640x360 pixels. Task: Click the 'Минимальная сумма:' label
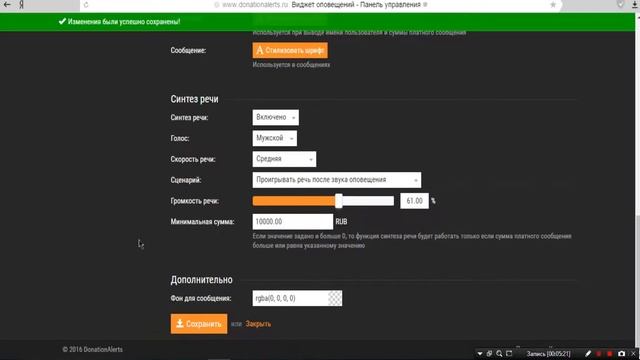point(202,222)
